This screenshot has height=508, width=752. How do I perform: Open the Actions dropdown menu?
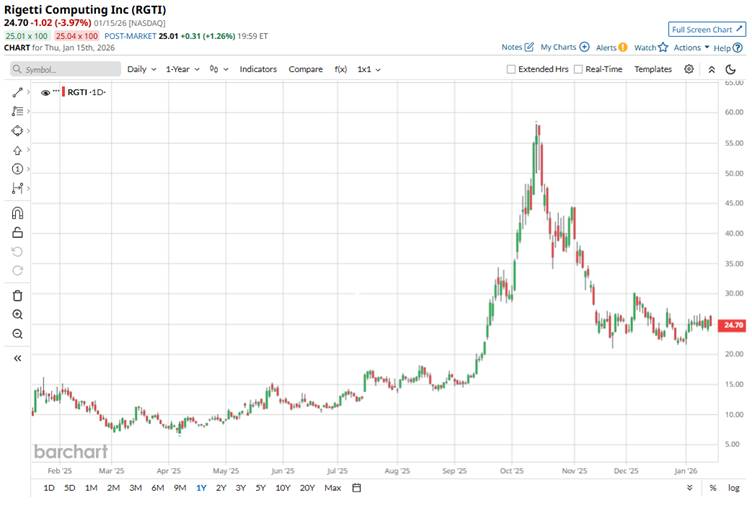[x=691, y=47]
